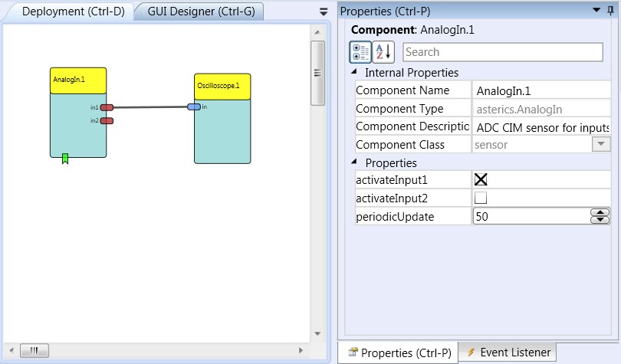This screenshot has height=364, width=621.
Task: Click the Component Class label
Action: [x=400, y=145]
